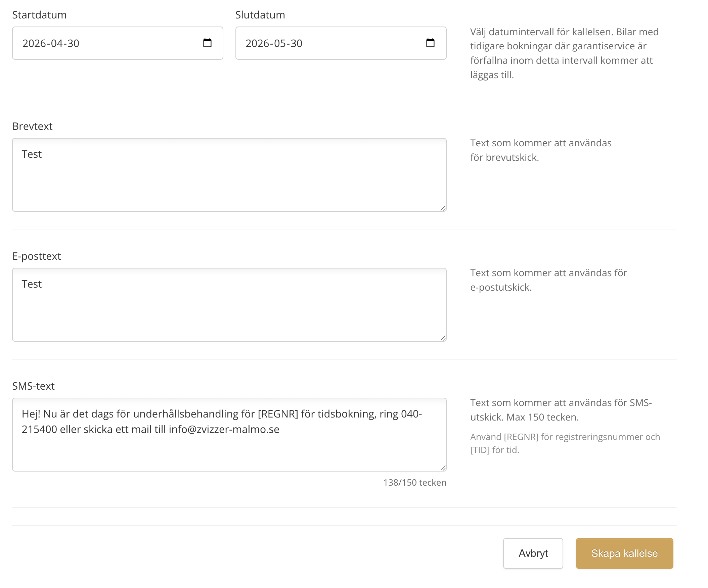Click the E-posttext resize handle corner

click(443, 338)
